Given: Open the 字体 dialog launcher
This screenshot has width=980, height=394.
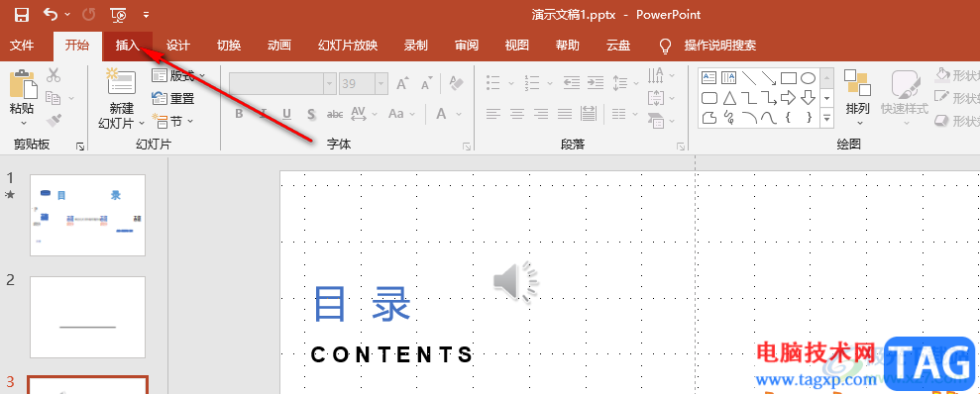Looking at the screenshot, I should point(467,147).
